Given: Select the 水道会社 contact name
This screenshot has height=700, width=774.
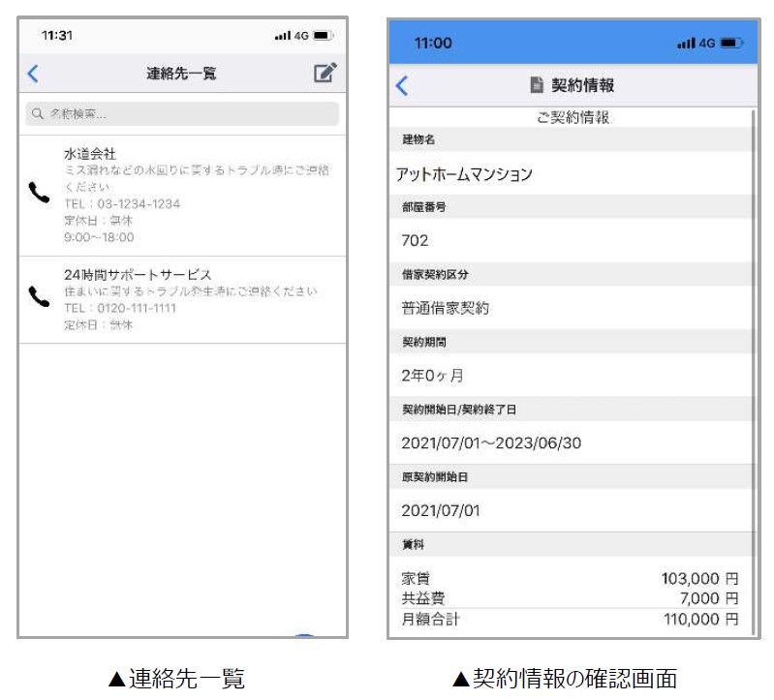Looking at the screenshot, I should [x=90, y=154].
